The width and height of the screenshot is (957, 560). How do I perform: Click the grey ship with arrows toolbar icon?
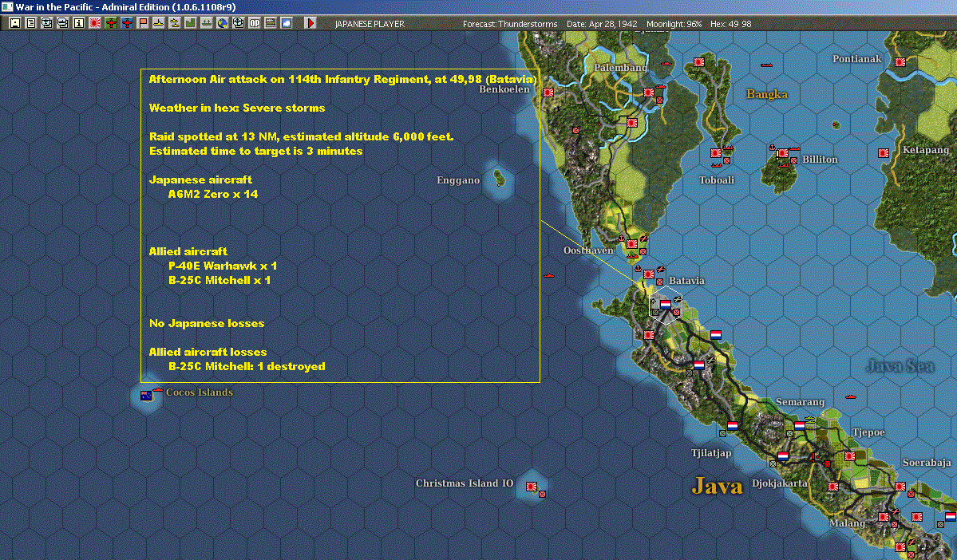[206, 23]
